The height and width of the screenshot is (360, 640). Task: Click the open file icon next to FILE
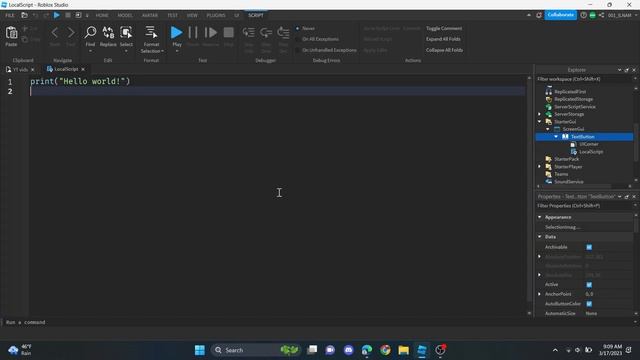24,15
